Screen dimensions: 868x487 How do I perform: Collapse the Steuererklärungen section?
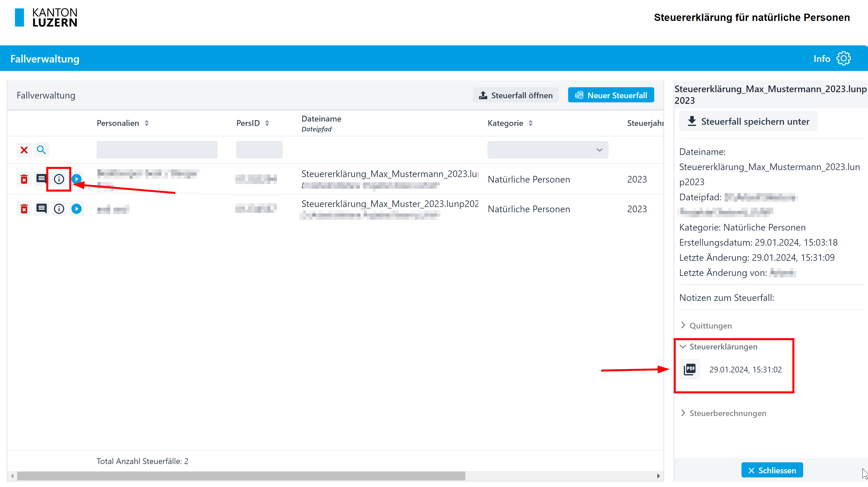click(723, 347)
